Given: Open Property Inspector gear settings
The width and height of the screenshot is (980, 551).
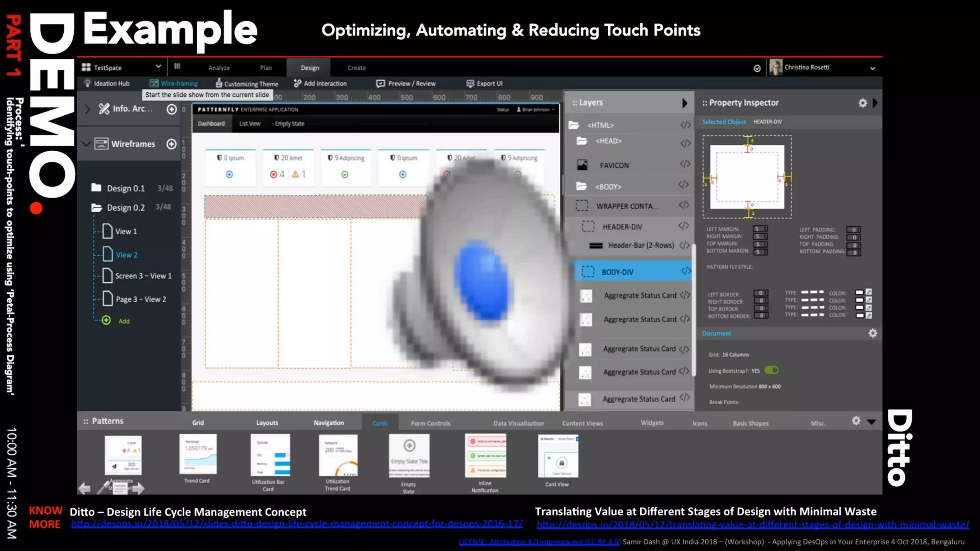Looking at the screenshot, I should pyautogui.click(x=862, y=103).
